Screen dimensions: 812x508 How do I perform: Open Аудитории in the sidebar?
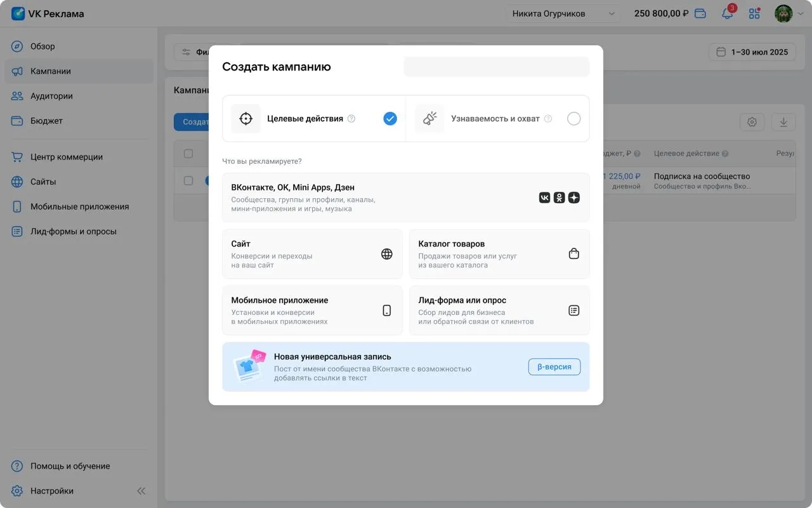[x=51, y=96]
